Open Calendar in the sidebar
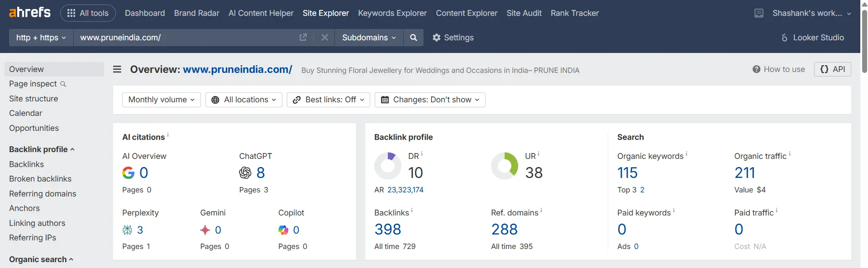Image resolution: width=868 pixels, height=268 pixels. tap(25, 113)
